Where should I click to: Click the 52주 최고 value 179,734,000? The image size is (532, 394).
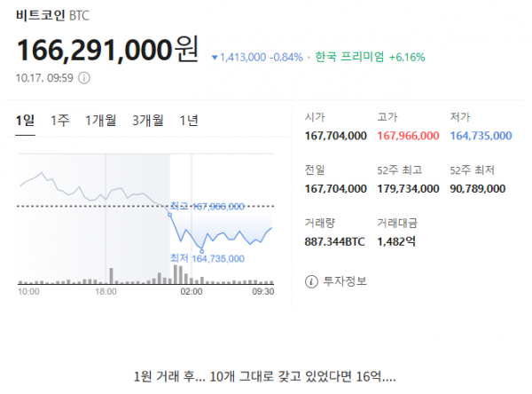408,188
